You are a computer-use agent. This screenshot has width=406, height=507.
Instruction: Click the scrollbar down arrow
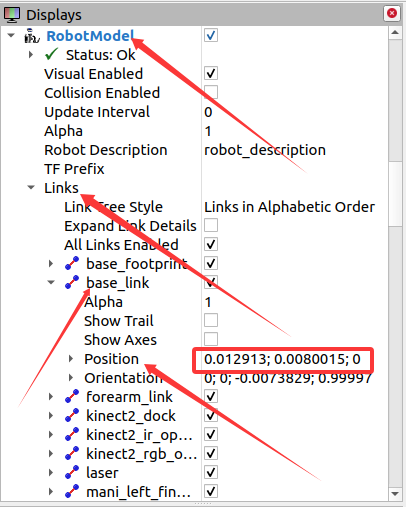pos(395,494)
